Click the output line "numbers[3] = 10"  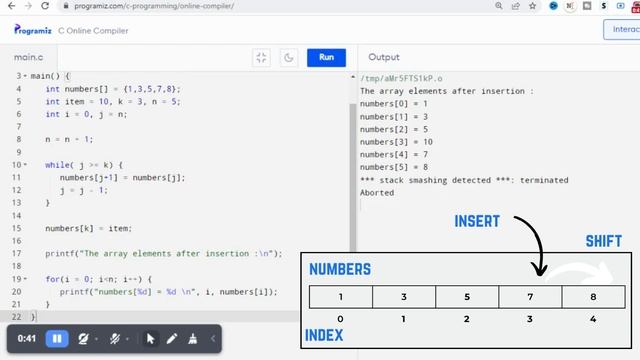396,142
